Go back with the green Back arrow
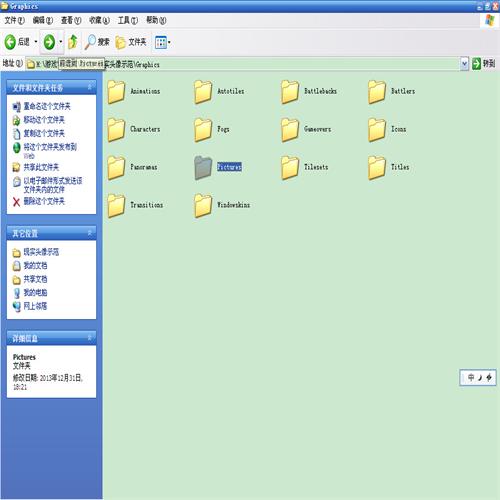Viewport: 500px width, 500px height. 10,42
